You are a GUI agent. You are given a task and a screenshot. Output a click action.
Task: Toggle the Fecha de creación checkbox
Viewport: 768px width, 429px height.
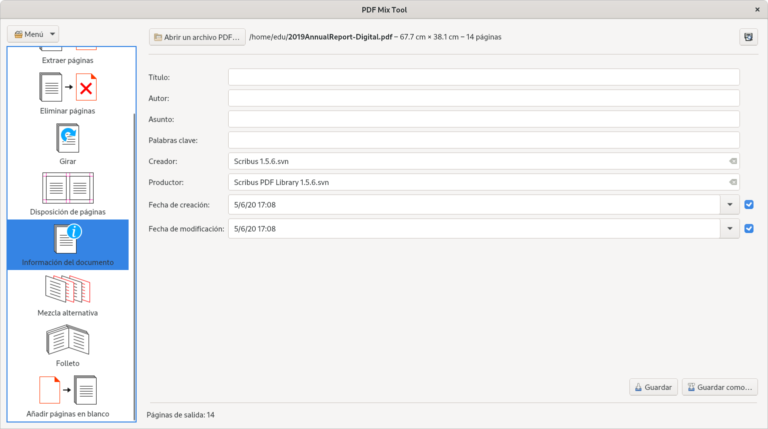[x=749, y=205]
